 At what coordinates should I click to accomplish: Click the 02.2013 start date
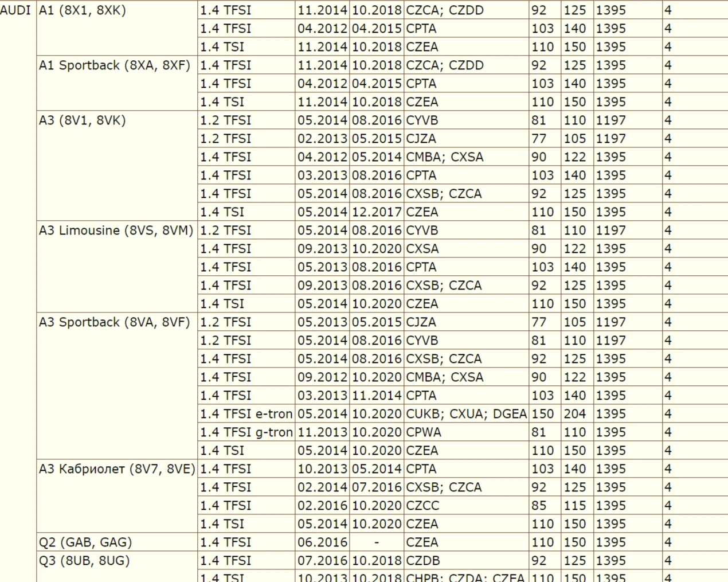coord(323,139)
